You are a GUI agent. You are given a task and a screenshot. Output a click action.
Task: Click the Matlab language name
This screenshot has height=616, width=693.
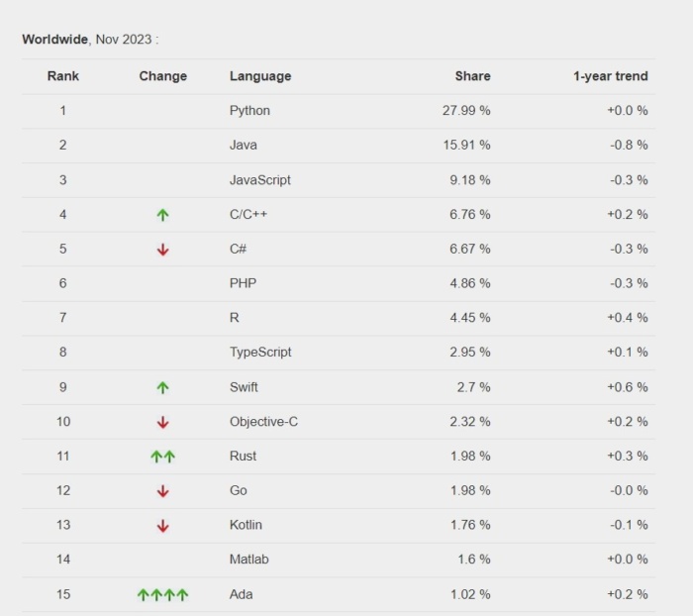[x=247, y=560]
